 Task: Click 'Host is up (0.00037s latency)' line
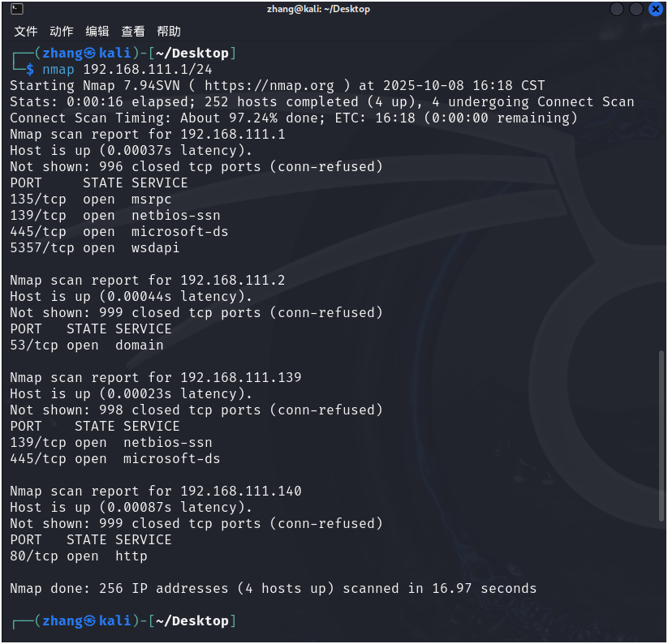(x=131, y=150)
